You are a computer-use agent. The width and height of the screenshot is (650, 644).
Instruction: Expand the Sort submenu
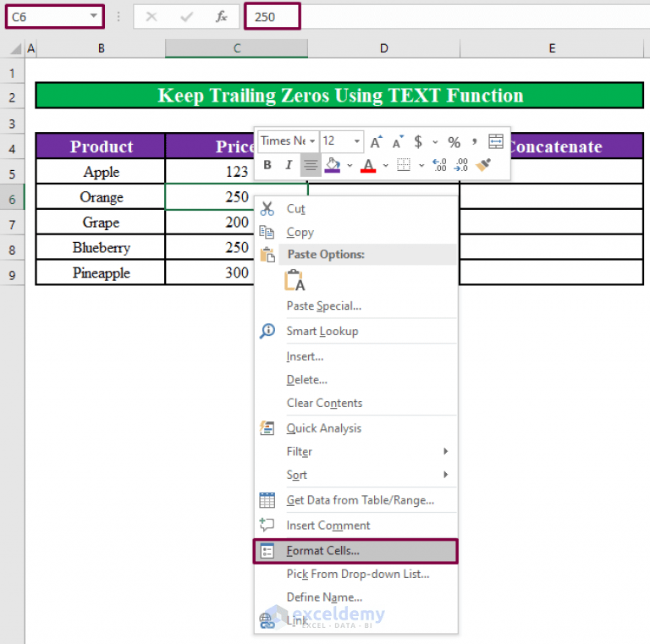coord(355,475)
